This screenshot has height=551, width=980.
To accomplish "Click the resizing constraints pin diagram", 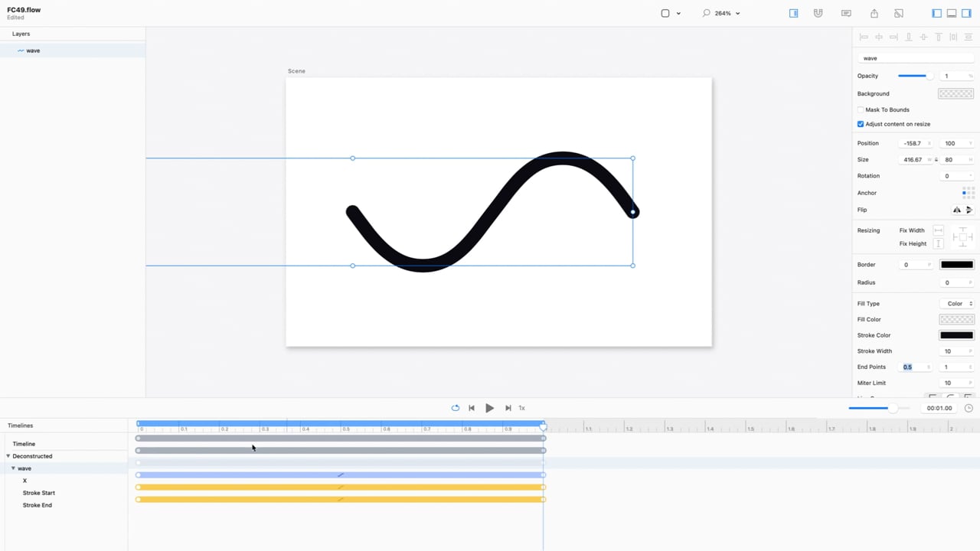I will pos(962,237).
